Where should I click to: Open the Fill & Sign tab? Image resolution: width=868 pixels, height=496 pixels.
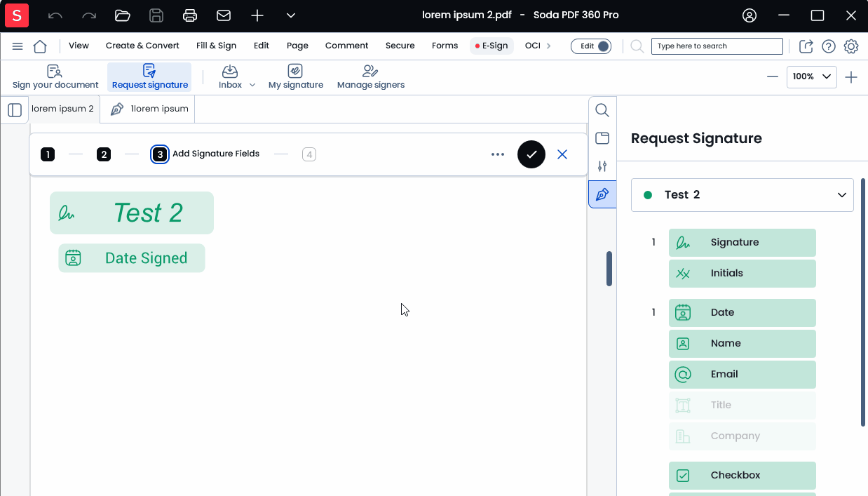click(x=216, y=46)
